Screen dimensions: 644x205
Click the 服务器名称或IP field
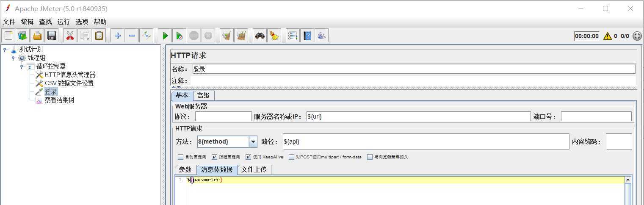click(418, 116)
